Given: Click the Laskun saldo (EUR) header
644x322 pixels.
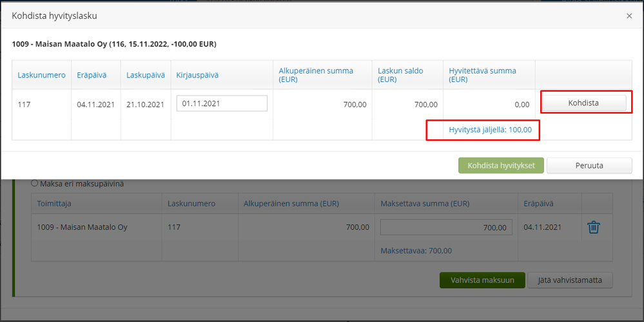Looking at the screenshot, I should click(400, 75).
